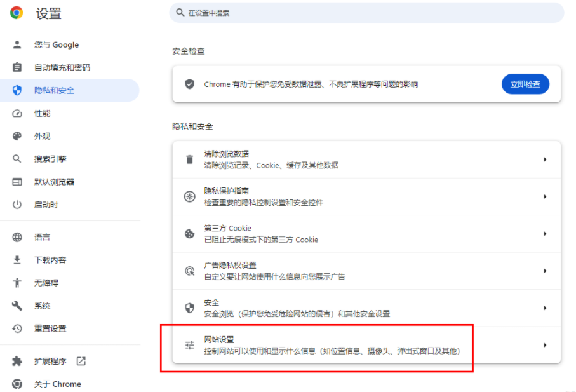Click the Chrome icon beside 关于 Chrome
The image size is (576, 392).
pos(17,384)
